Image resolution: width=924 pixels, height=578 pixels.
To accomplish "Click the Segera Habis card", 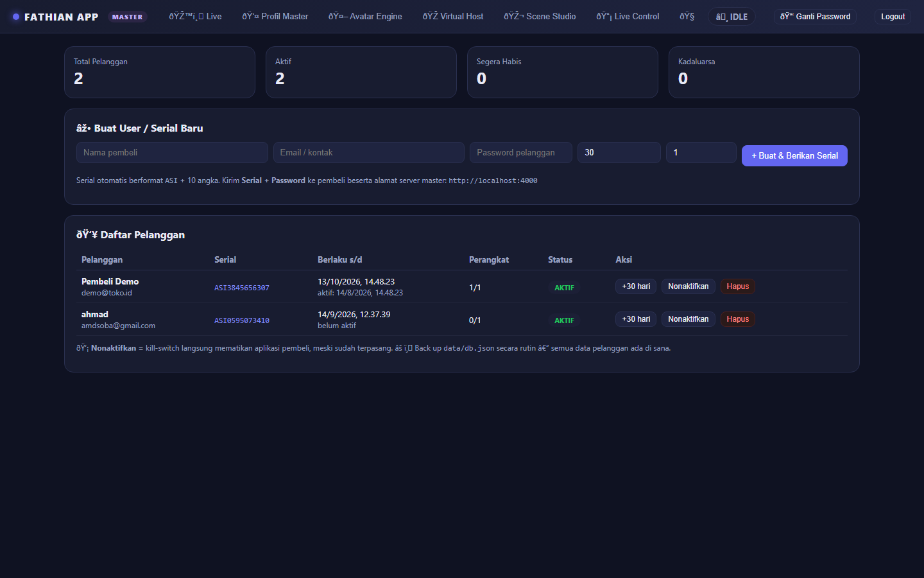I will point(563,72).
